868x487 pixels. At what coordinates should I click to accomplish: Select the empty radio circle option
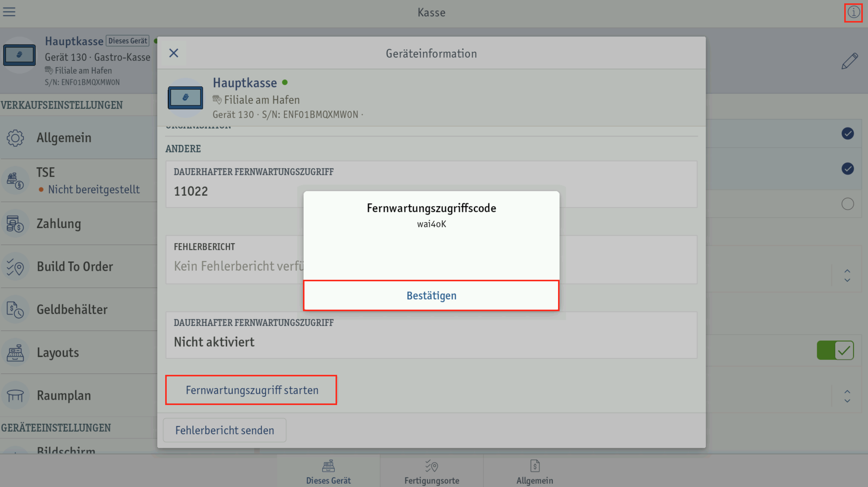coord(848,204)
